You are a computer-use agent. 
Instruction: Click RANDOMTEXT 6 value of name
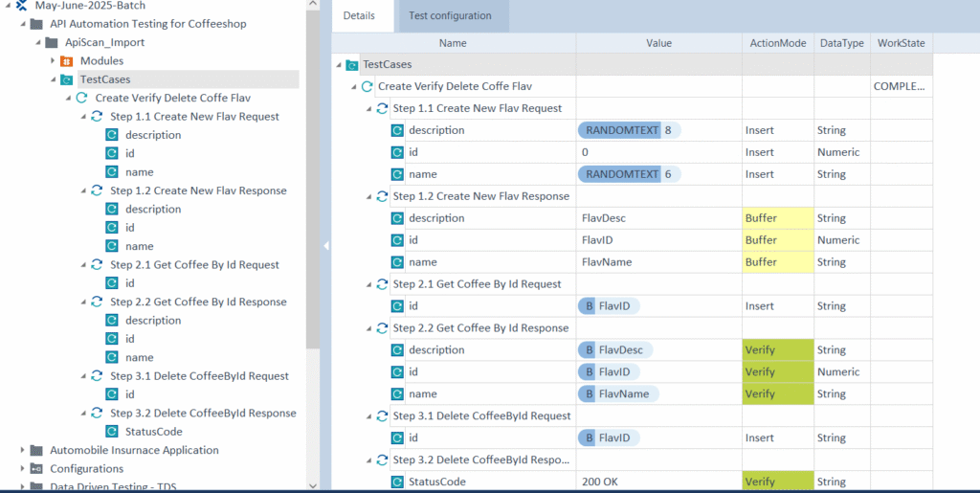point(630,174)
